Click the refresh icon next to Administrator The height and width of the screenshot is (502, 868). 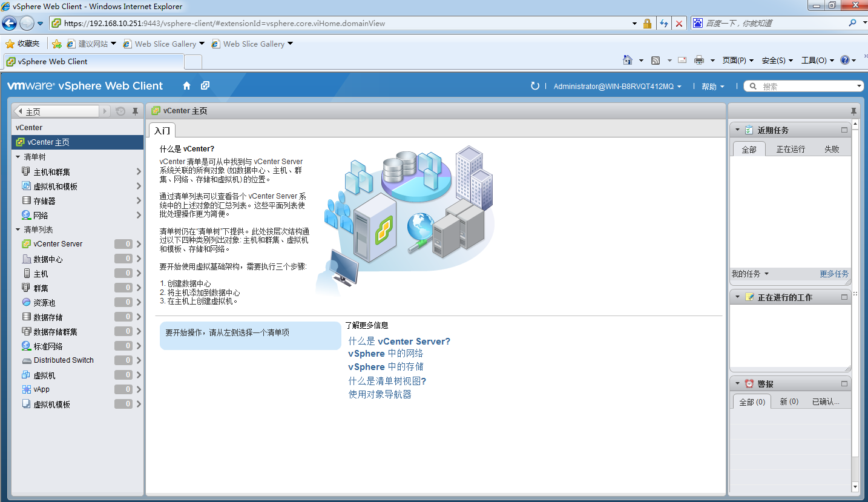[x=534, y=86]
